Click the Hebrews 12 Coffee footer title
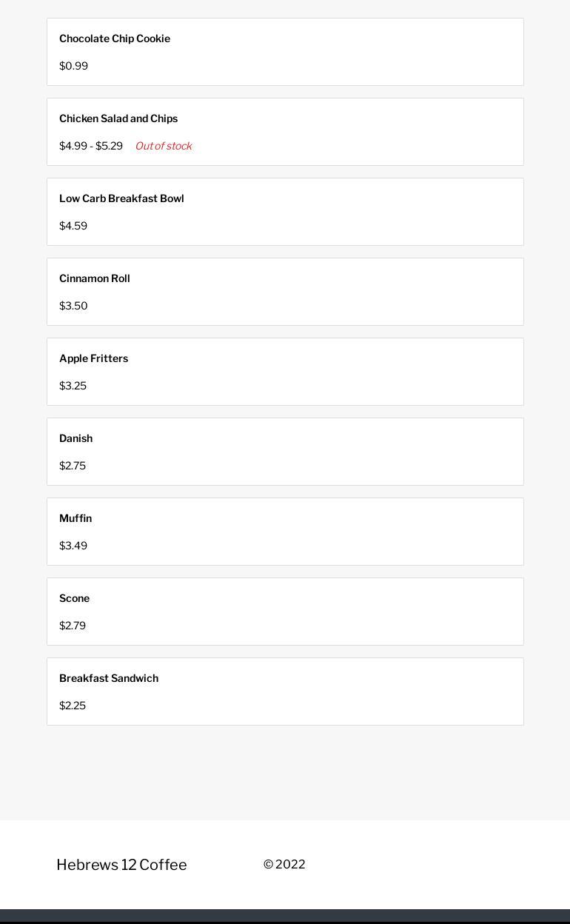Screen dimensions: 570x924 click(121, 865)
